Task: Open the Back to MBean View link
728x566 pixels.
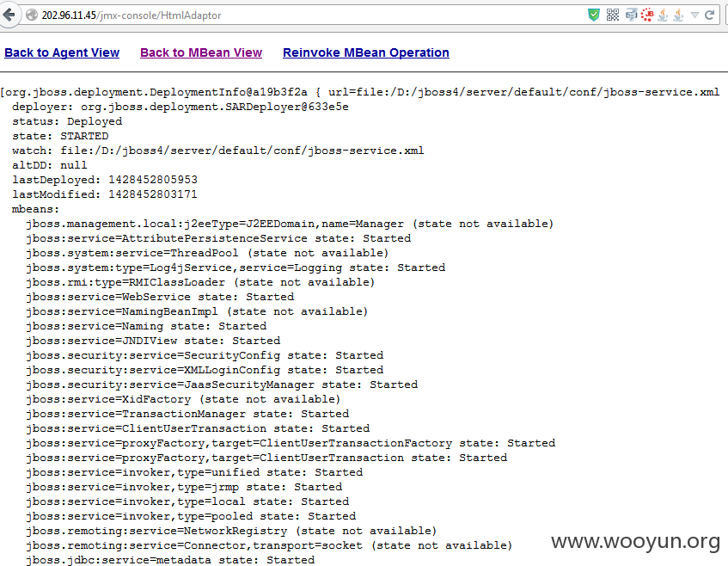Action: [201, 52]
